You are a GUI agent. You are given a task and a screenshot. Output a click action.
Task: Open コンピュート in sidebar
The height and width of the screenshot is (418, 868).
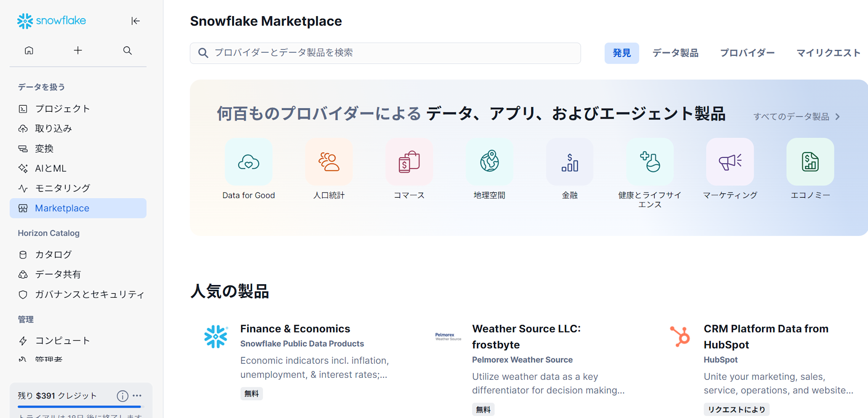pyautogui.click(x=78, y=341)
